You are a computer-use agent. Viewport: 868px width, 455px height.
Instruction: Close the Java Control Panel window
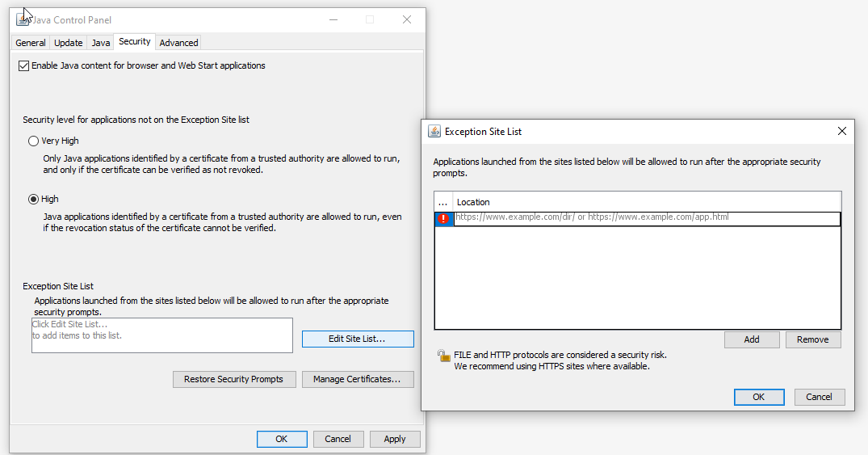407,20
